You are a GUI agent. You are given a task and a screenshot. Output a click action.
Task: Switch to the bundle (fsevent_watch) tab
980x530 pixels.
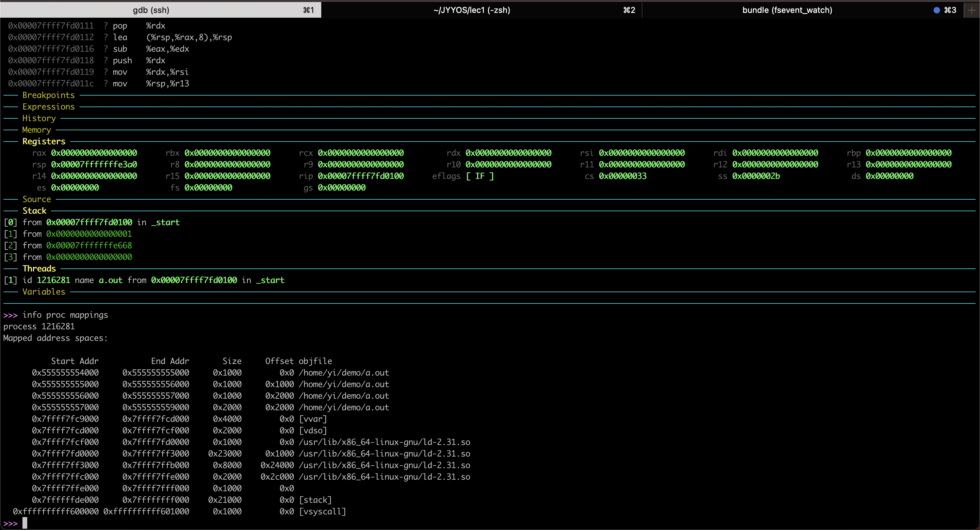[x=802, y=10]
